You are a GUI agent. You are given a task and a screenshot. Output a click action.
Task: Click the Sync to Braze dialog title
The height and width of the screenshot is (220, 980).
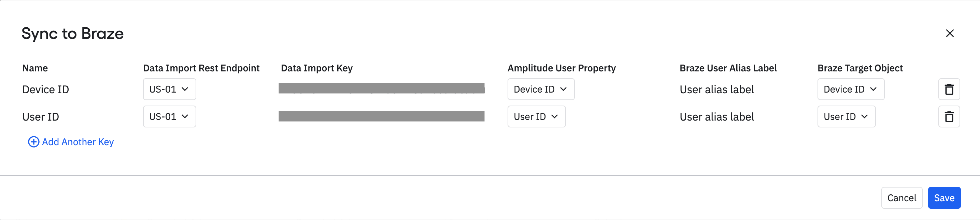tap(73, 34)
